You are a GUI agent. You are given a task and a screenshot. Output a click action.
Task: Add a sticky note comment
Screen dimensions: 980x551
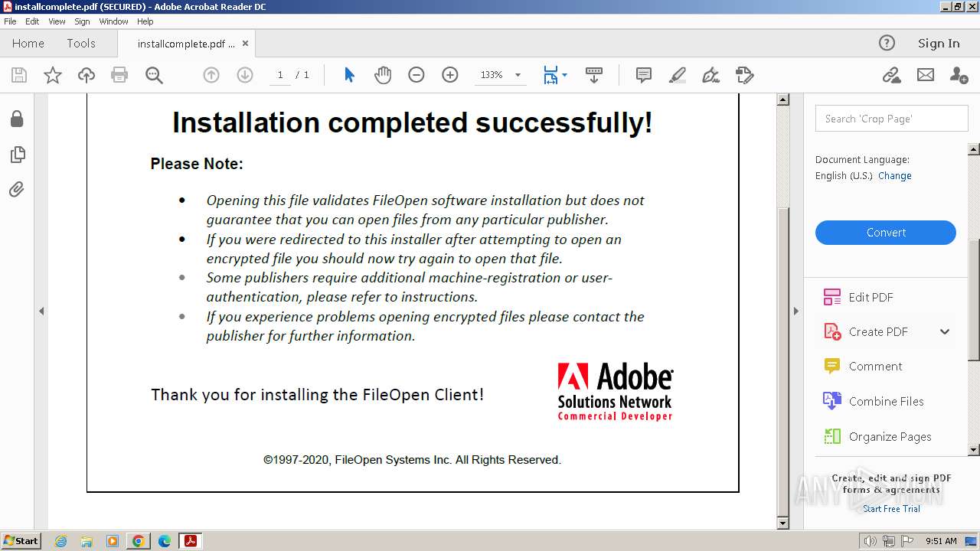click(x=644, y=75)
